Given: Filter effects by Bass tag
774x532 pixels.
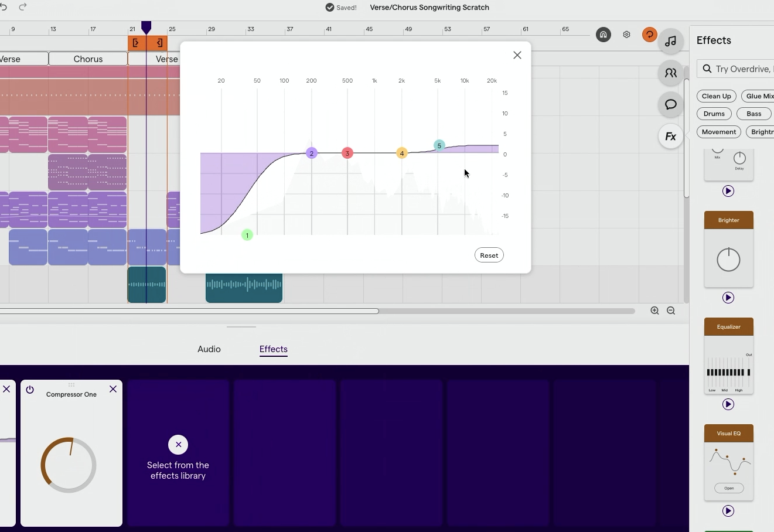Looking at the screenshot, I should (x=754, y=114).
